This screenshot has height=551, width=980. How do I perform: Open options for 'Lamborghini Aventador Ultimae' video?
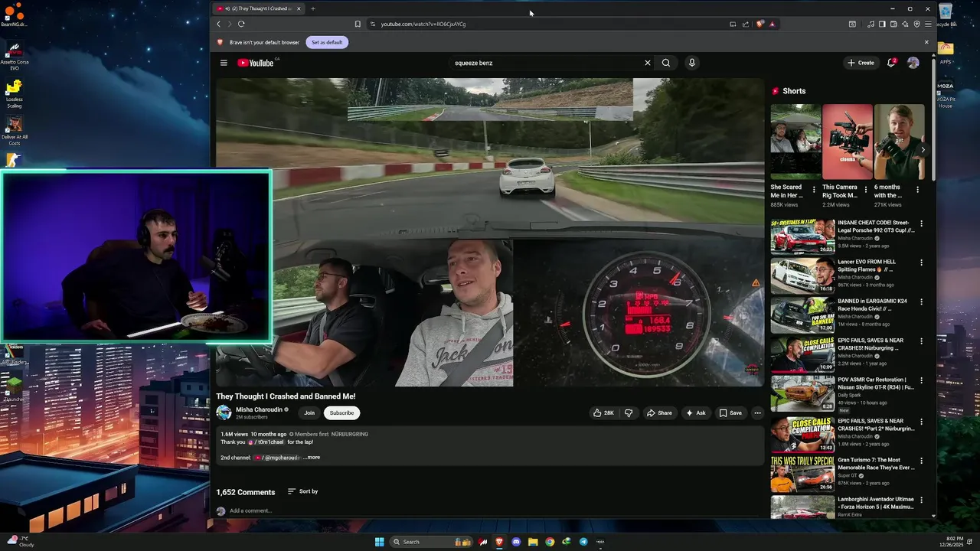[922, 500]
